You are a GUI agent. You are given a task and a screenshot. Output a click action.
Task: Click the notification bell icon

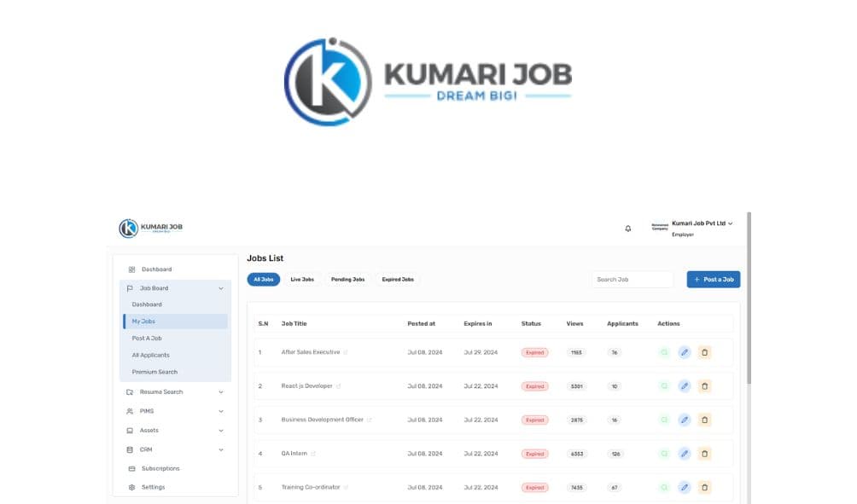point(628,229)
